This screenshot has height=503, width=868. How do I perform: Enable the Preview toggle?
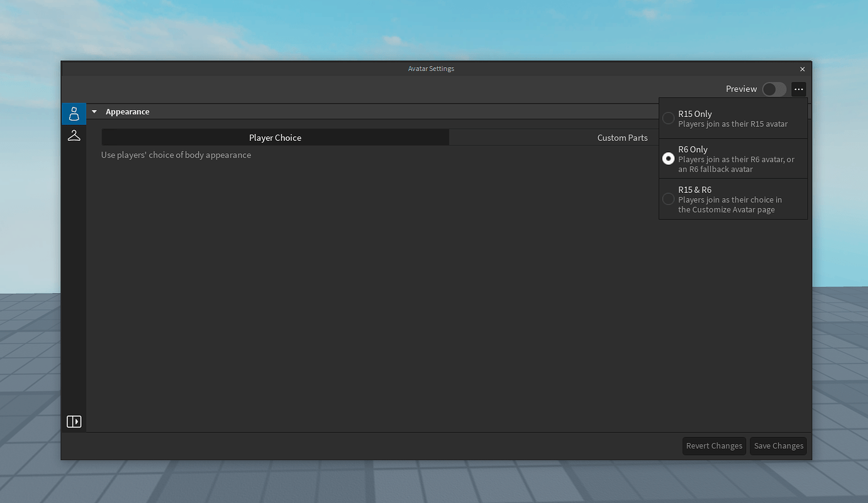(774, 89)
